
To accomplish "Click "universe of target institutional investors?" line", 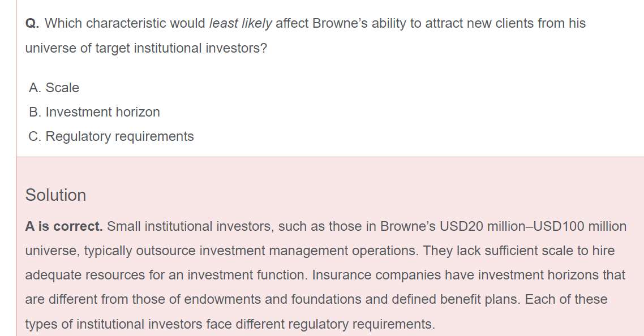I will 146,48.
